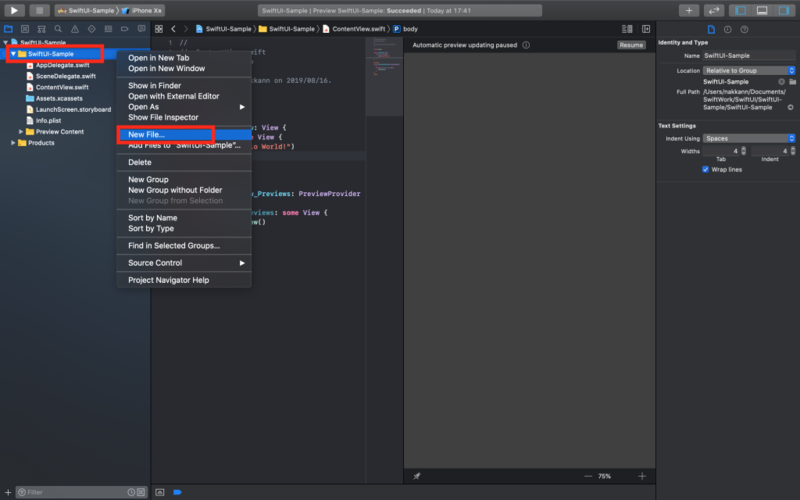Select ContentView.swift in breadcrumb bar

[353, 29]
